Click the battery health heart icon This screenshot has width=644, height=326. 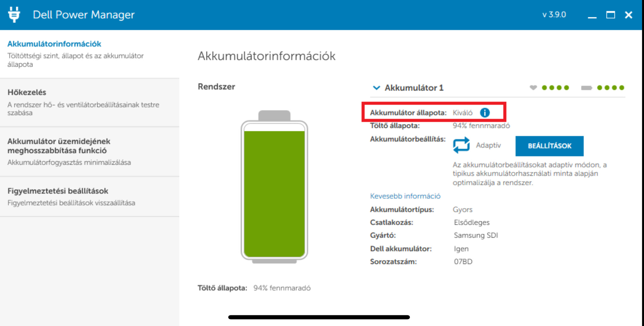pyautogui.click(x=533, y=88)
